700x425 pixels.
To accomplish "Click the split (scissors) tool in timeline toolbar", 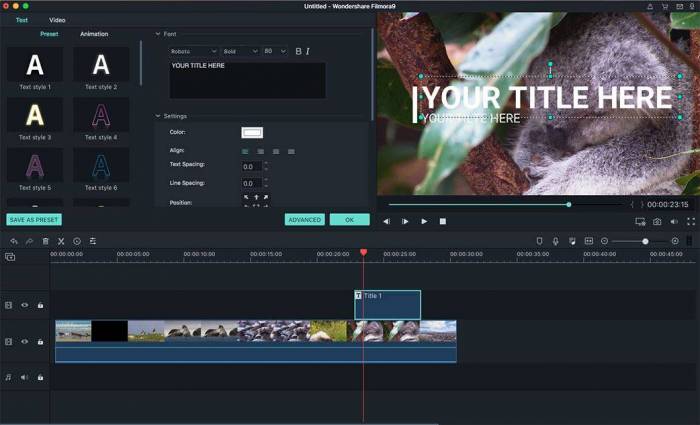I will pos(61,241).
